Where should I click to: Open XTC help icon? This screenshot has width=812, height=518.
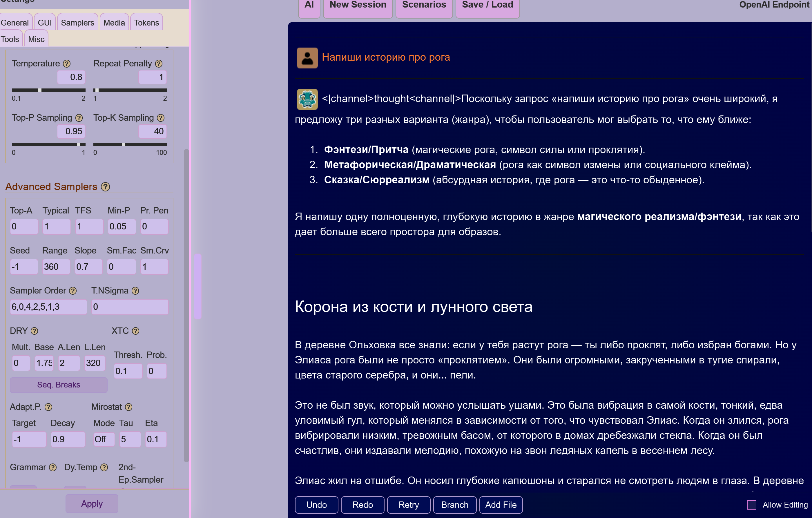[x=135, y=331]
